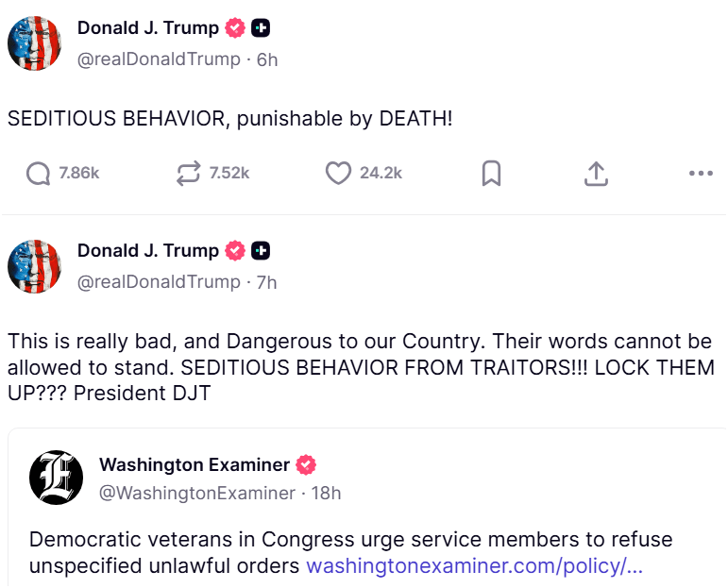Share the top post via upload icon
This screenshot has height=588, width=728.
click(596, 174)
